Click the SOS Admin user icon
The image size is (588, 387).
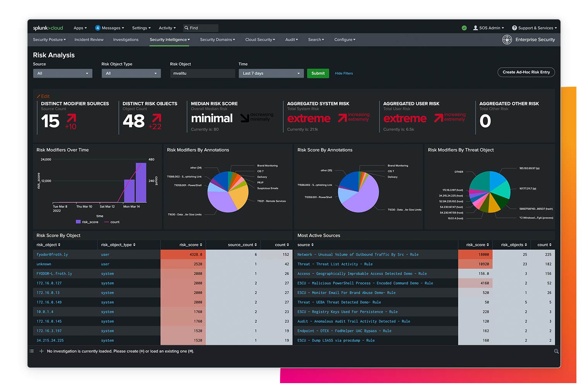pos(475,28)
